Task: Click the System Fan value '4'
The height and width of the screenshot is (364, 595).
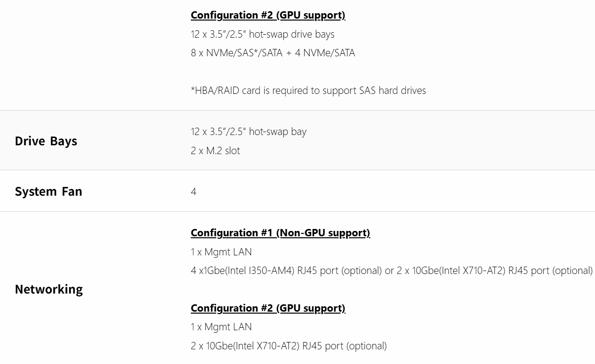Action: (x=193, y=192)
